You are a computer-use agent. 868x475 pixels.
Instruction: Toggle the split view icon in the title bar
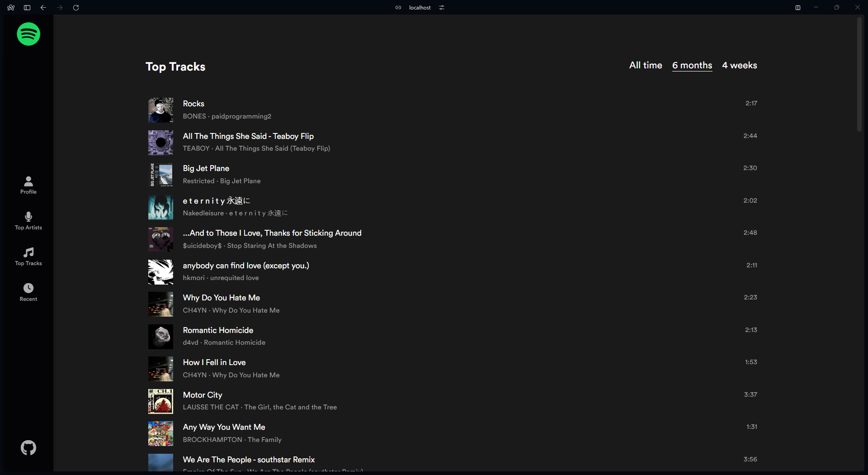pos(798,8)
